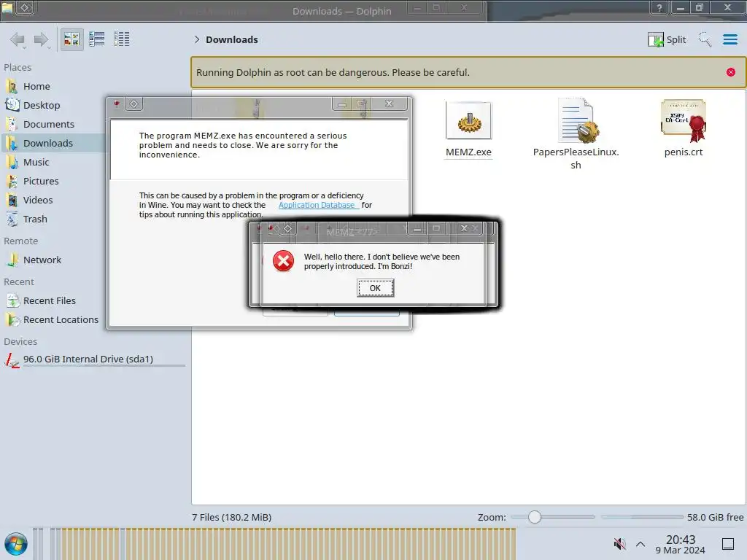Adjust the Zoom slider handle

(535, 517)
